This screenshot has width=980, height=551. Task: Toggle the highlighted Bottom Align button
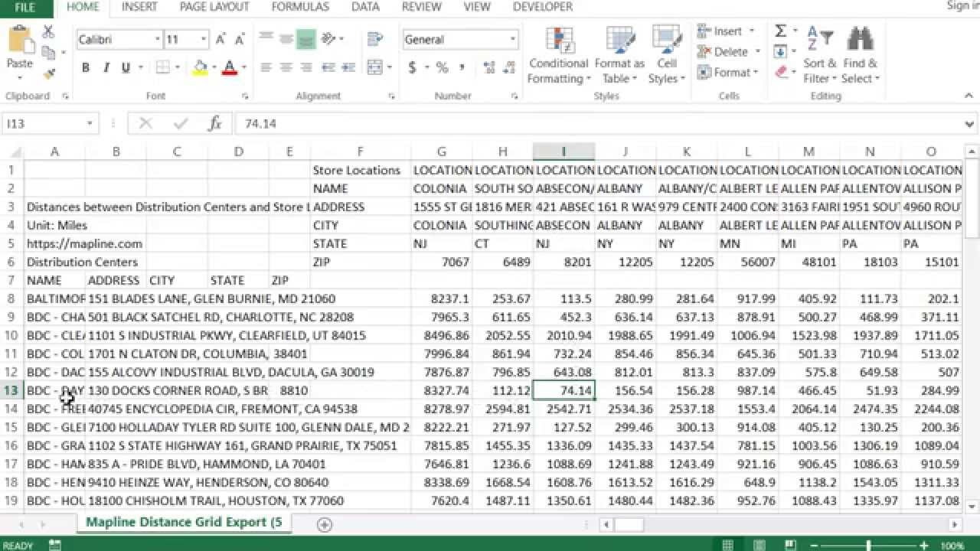[x=306, y=39]
